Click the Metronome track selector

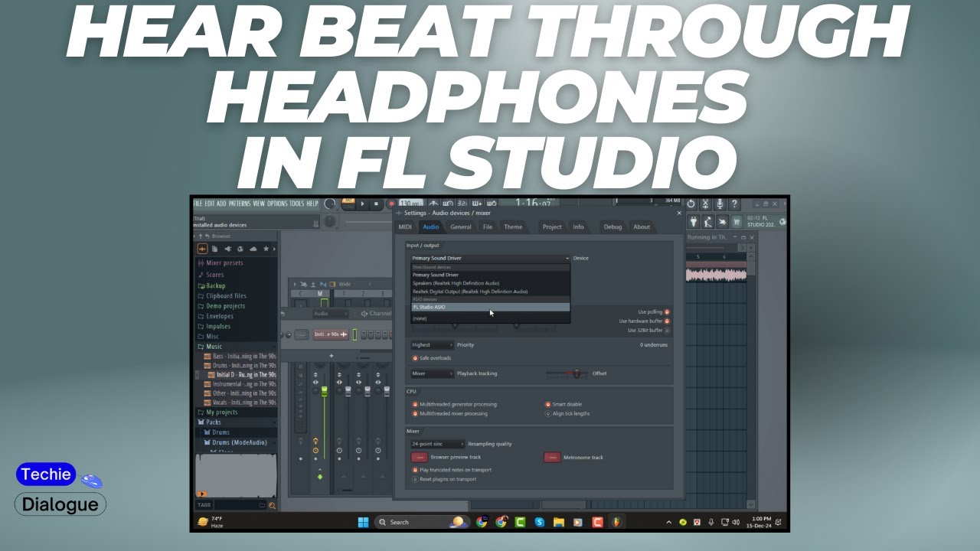coord(552,458)
